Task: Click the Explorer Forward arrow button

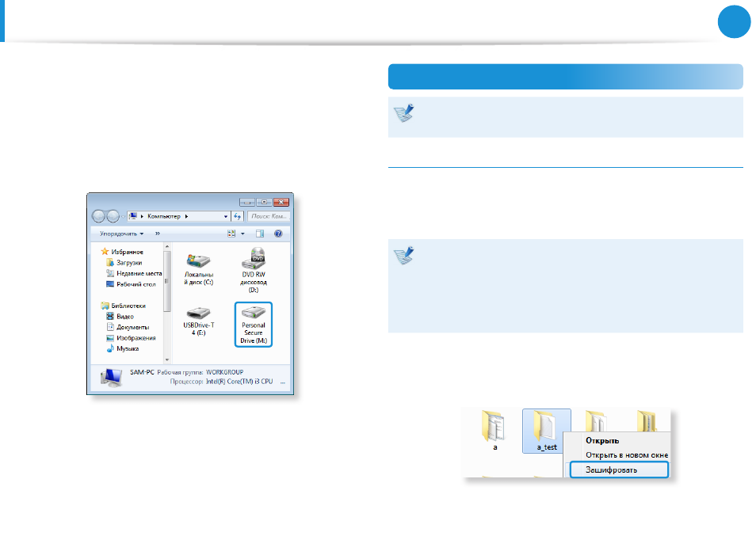Action: coord(113,216)
